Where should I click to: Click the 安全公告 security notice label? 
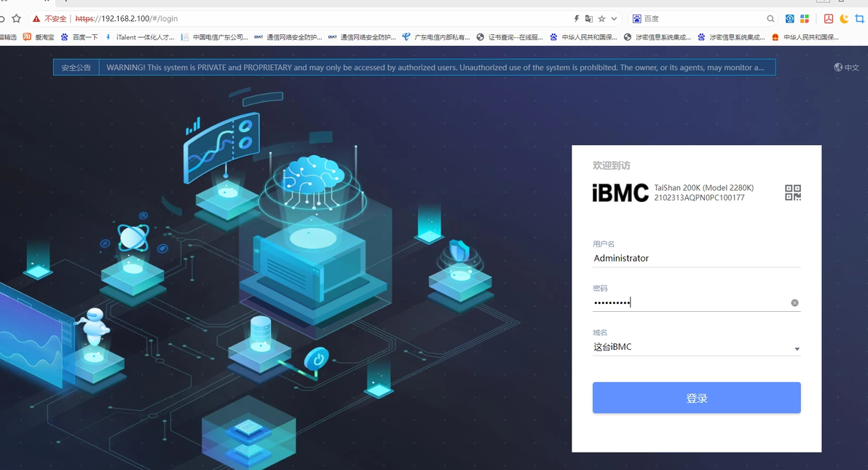(x=76, y=68)
